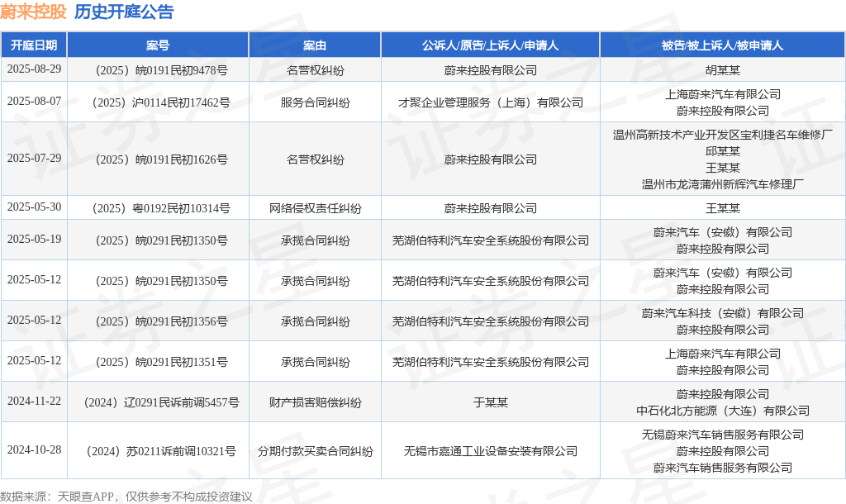
Task: Click plaintiff 蔚来控股有限公司 in 2025-05-30 row
Action: pos(491,208)
